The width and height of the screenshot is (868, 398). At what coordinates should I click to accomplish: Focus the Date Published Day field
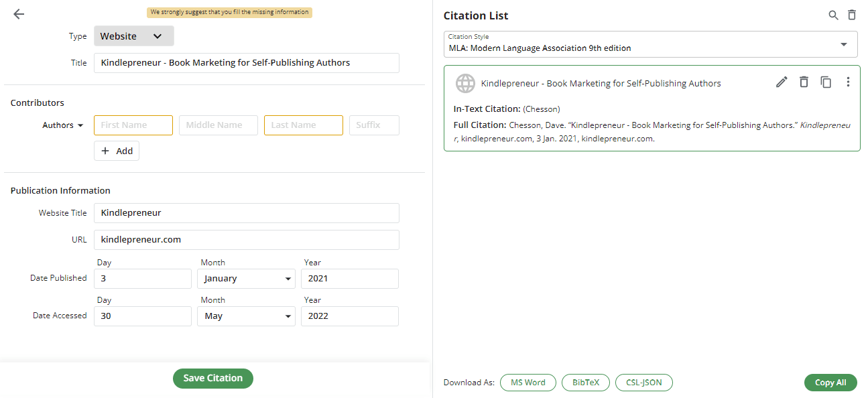[x=143, y=279]
